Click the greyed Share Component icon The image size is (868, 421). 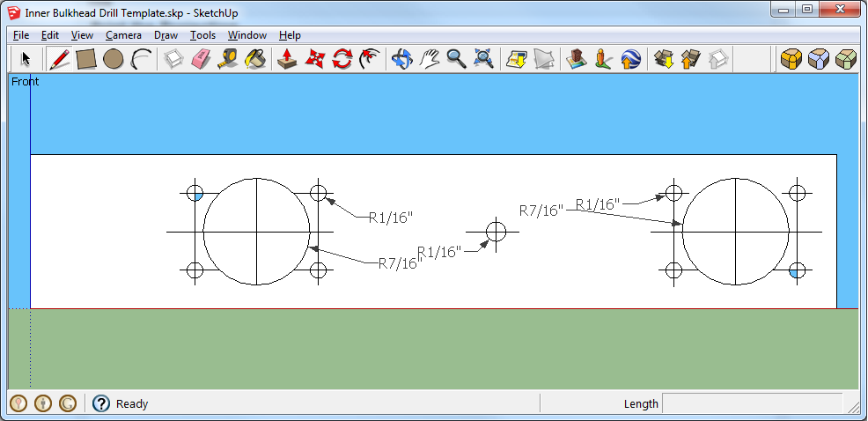(x=717, y=59)
